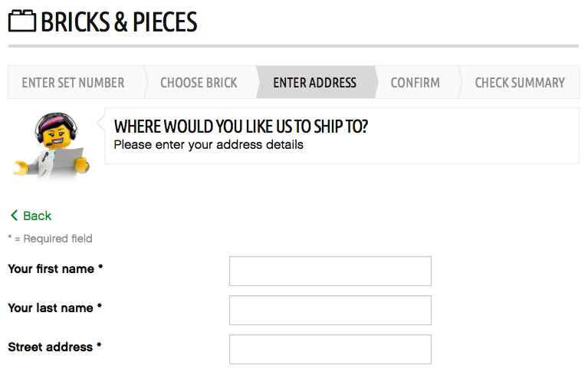Go to the Enter Set Number step
This screenshot has height=372, width=588.
(x=73, y=83)
